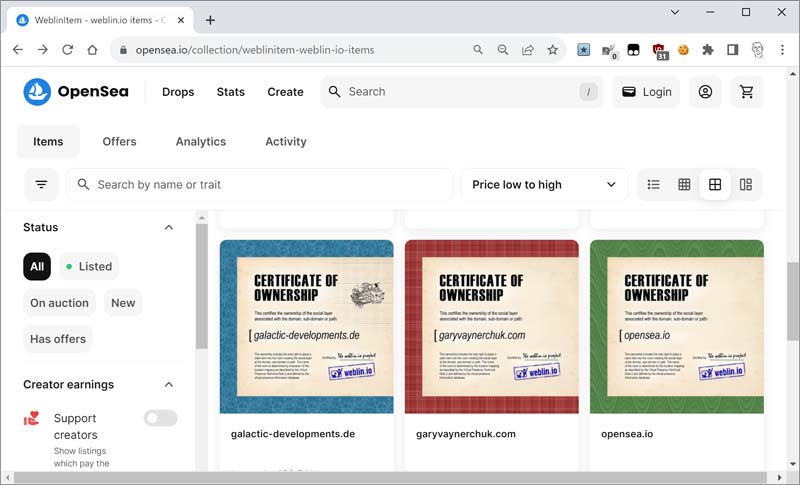Click the Search by name or trait field

(260, 185)
